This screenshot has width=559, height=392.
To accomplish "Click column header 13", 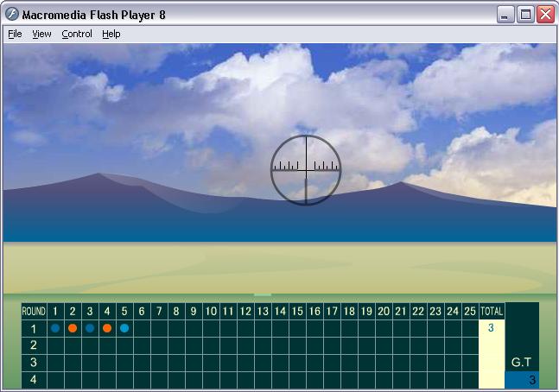I will pos(263,312).
